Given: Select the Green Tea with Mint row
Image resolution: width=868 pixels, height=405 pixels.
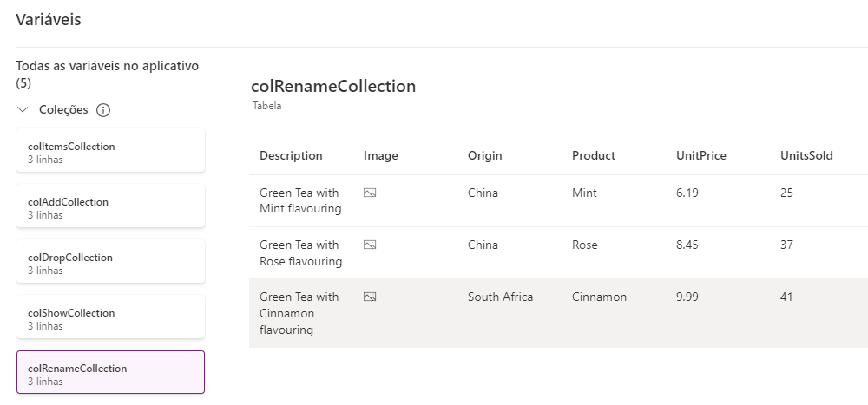Looking at the screenshot, I should pos(299,200).
